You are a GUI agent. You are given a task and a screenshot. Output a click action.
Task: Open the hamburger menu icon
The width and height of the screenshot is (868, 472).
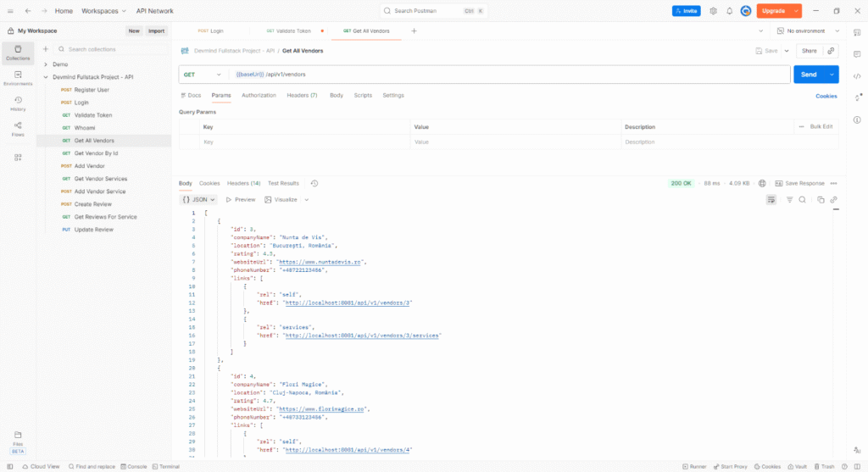click(10, 11)
